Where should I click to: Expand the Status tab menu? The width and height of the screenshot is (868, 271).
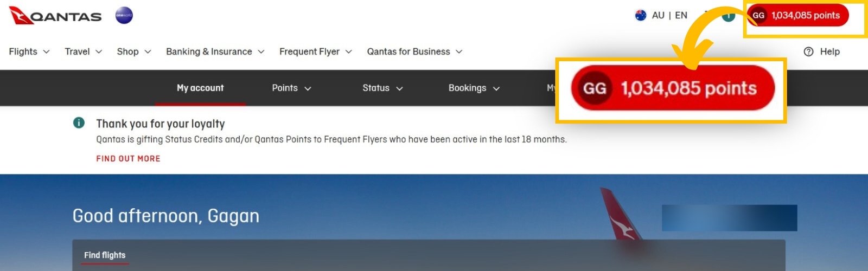[x=382, y=88]
